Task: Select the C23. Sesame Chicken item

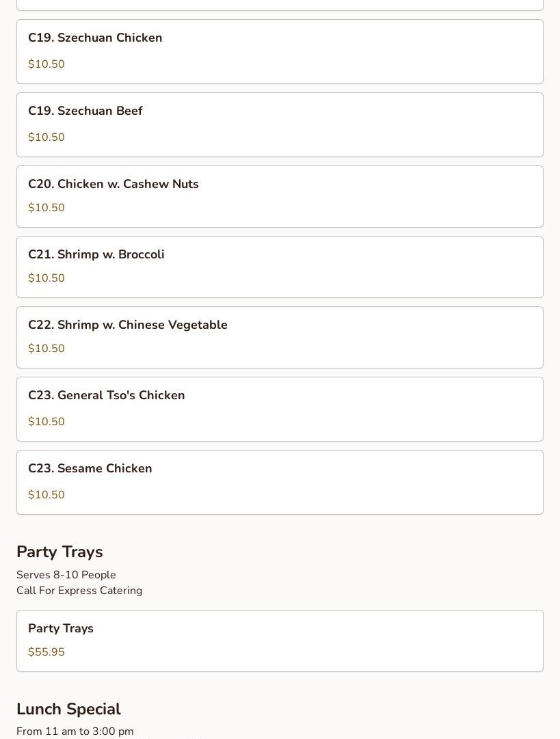Action: tap(90, 469)
